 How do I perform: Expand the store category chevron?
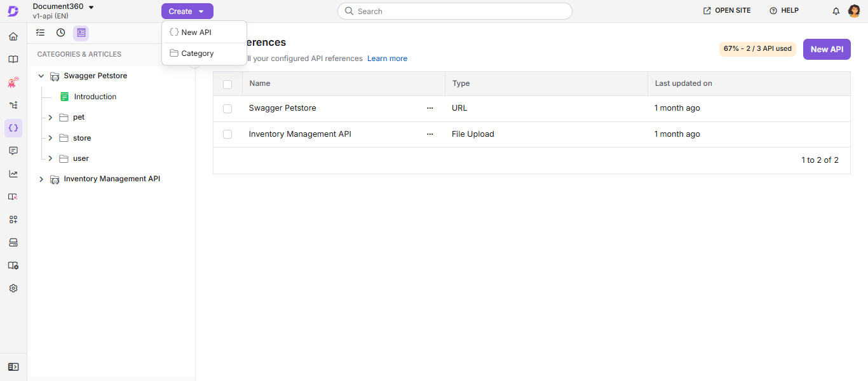[x=50, y=138]
